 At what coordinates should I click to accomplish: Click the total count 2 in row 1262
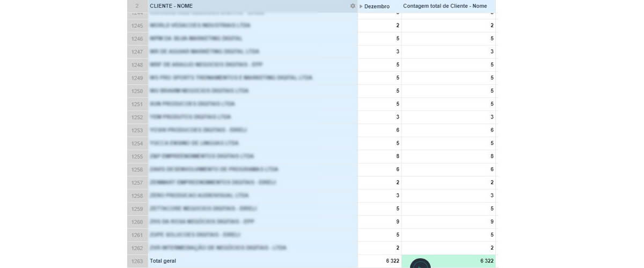pyautogui.click(x=448, y=248)
